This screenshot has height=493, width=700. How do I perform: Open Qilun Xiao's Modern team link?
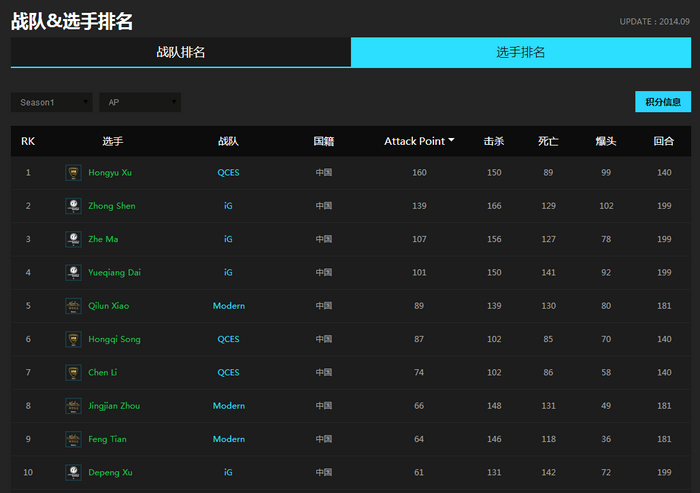click(228, 306)
